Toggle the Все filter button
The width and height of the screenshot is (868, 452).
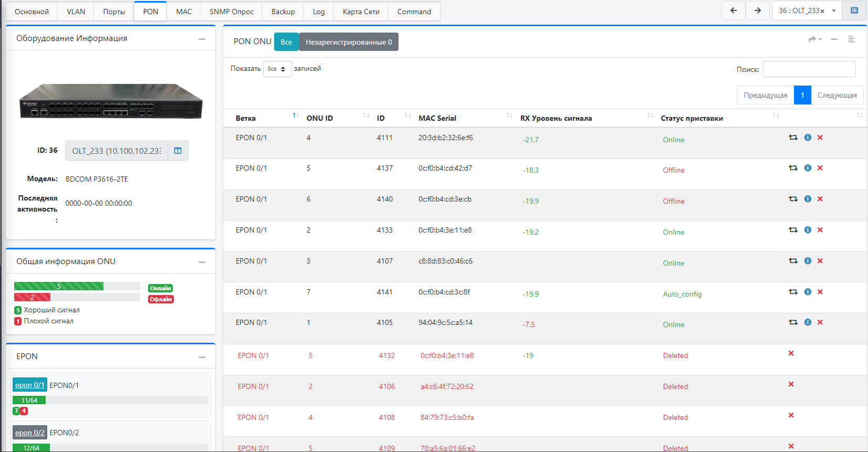[x=286, y=42]
